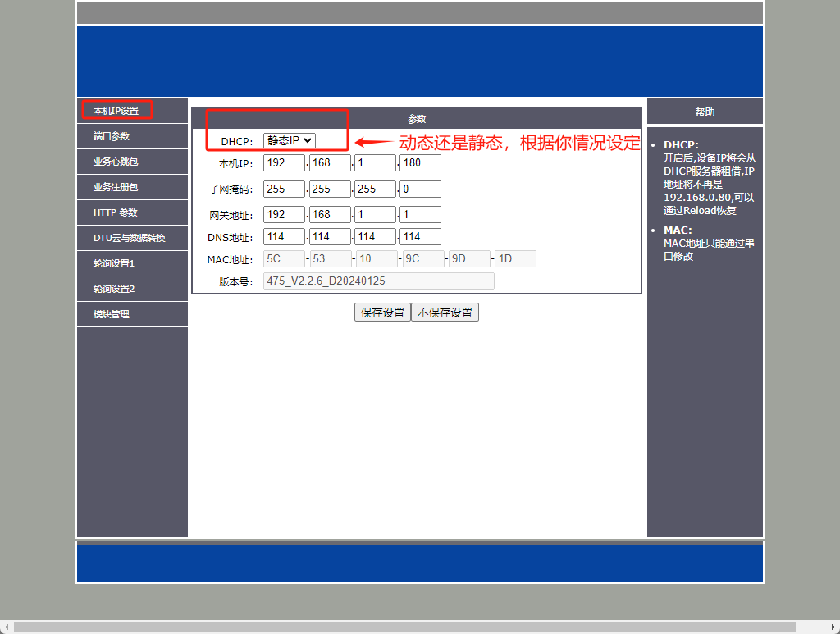Screen dimensions: 840x634
Task: Select last octet of 本机IP (180)
Action: [420, 163]
